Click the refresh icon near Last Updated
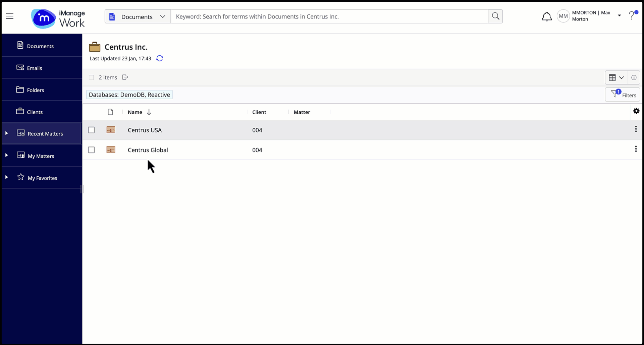Screen dimensions: 644x345 pyautogui.click(x=159, y=58)
